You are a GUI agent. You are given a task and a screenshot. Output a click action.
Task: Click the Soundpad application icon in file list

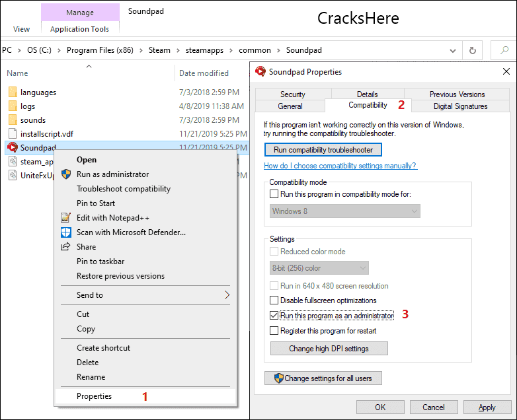point(13,147)
